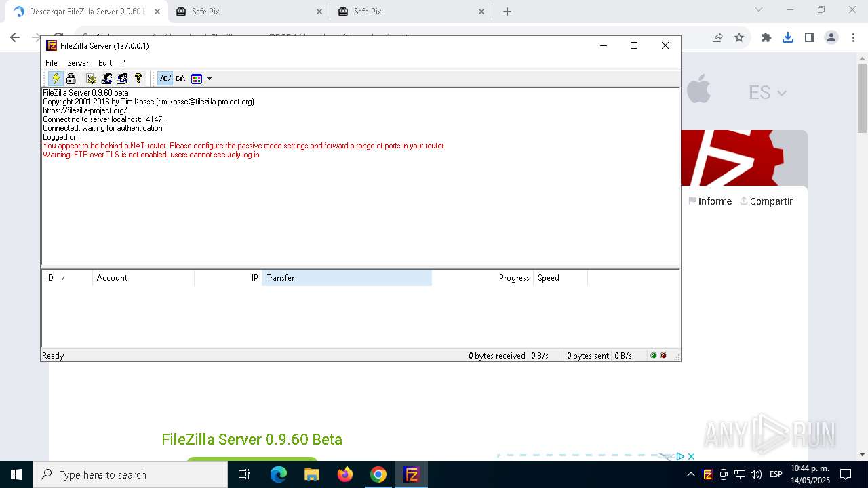
Task: Close the ad with X icon
Action: (691, 456)
